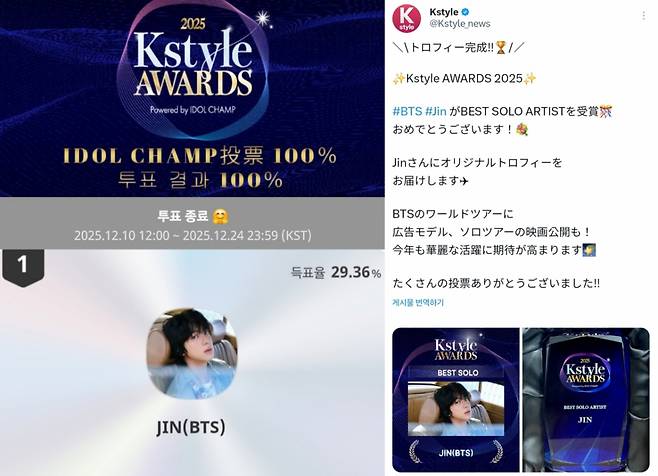Image resolution: width=658 pixels, height=476 pixels.
Task: Click the Kstyle profile avatar logo
Action: point(406,18)
